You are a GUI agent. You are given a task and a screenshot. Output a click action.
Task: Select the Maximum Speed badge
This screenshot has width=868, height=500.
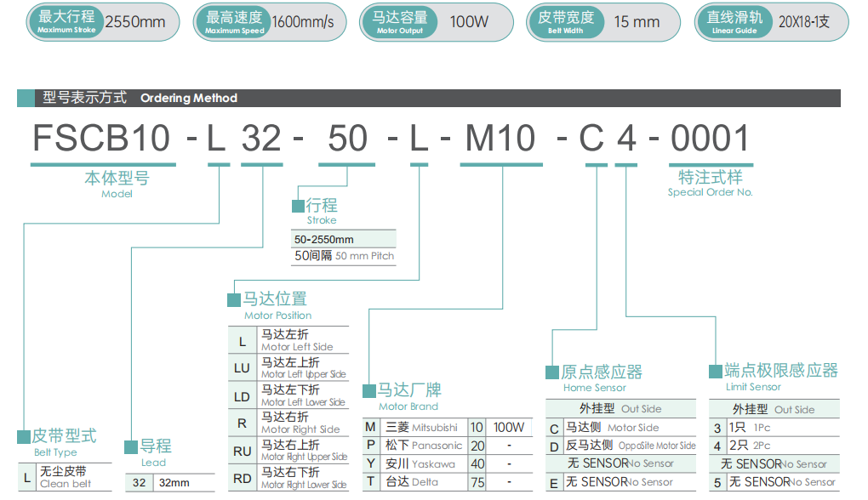(270, 22)
